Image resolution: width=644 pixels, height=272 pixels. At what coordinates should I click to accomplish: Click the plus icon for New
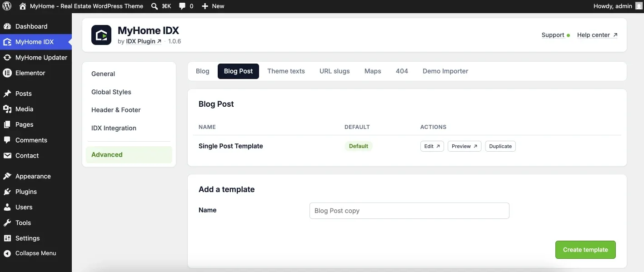coord(205,6)
